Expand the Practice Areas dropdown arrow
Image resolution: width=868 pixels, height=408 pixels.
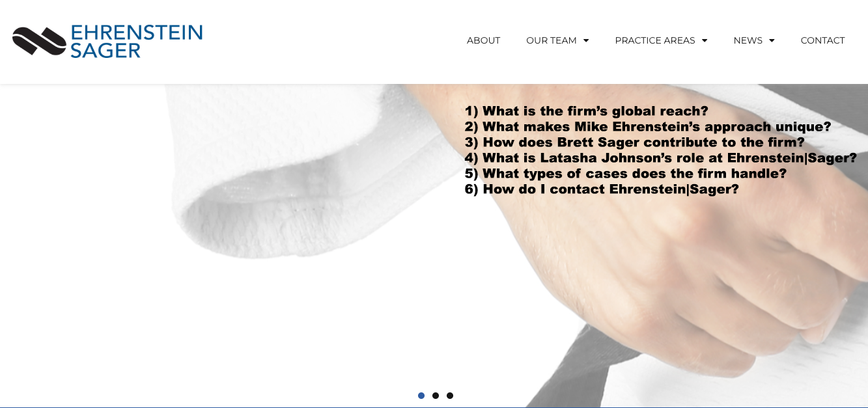(705, 40)
